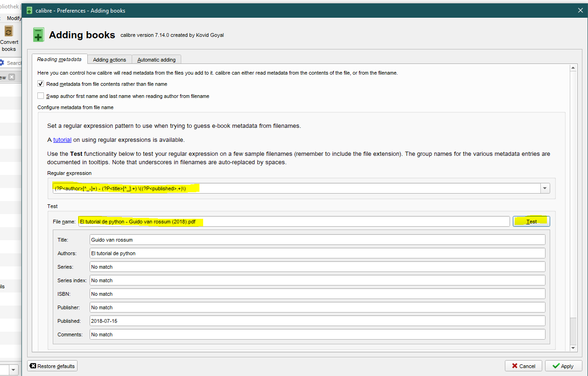Switch to Reading metadata tab
The width and height of the screenshot is (588, 376).
pyautogui.click(x=59, y=59)
